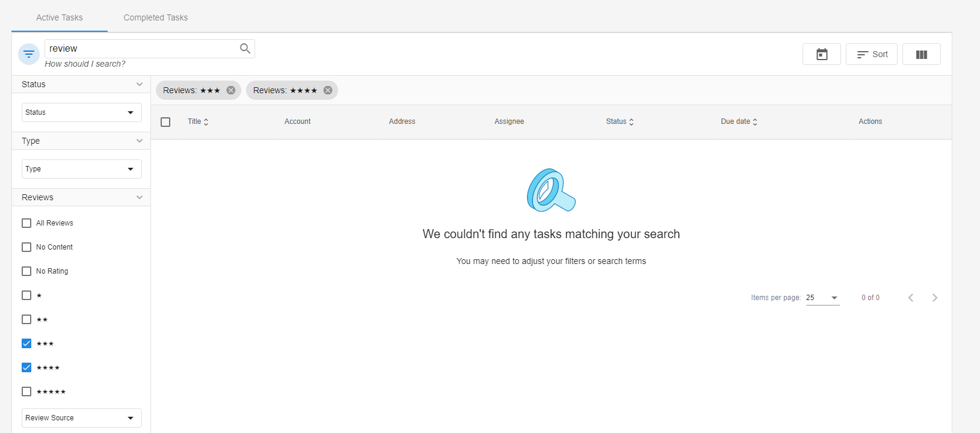Go to previous page arrow
980x433 pixels.
click(911, 298)
